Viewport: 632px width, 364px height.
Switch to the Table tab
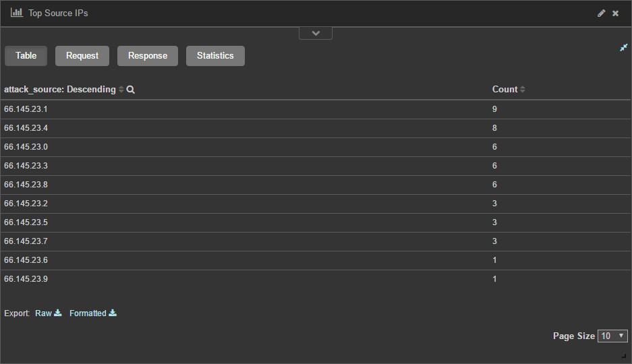[26, 56]
